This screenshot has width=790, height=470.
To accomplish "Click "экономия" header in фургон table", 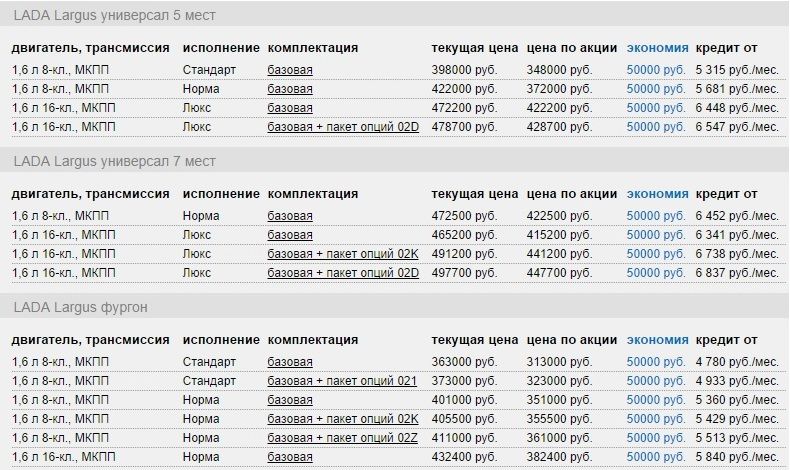I will coord(657,341).
